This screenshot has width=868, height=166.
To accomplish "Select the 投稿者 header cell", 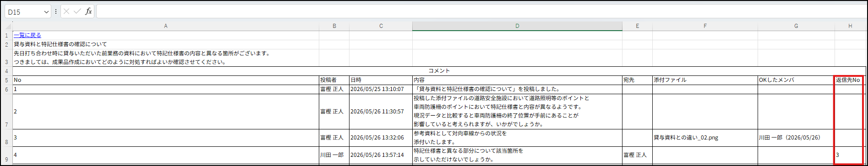I will click(x=334, y=80).
